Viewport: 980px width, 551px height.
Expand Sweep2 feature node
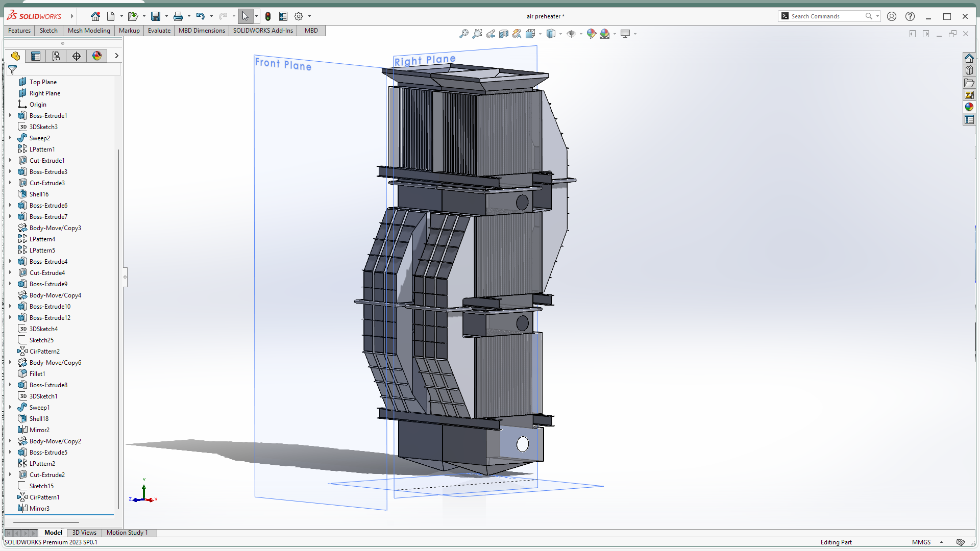(10, 138)
